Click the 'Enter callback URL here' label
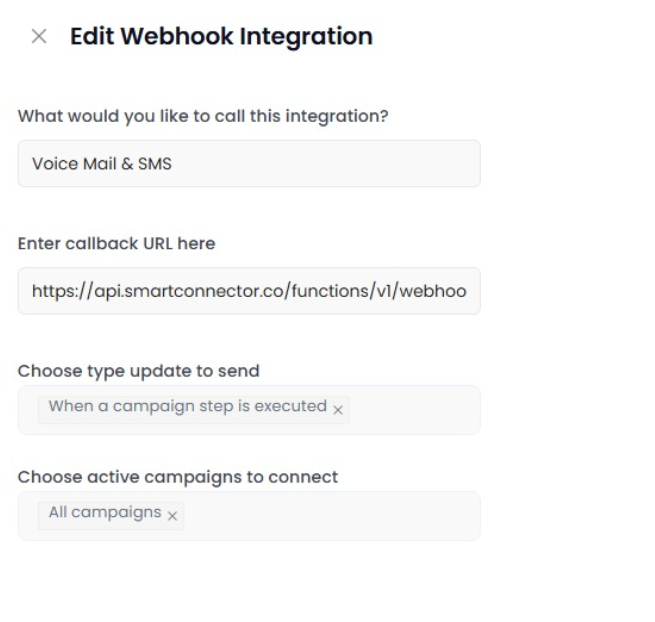Viewport: 655px width, 622px height. 117,244
